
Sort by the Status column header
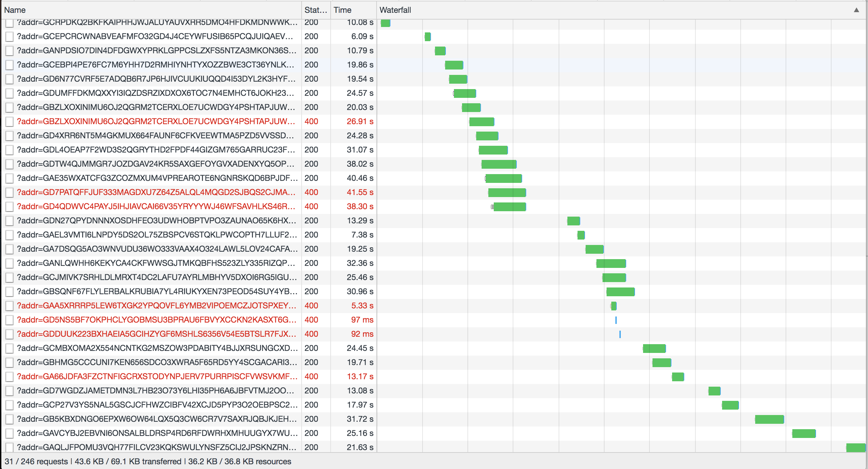click(316, 10)
